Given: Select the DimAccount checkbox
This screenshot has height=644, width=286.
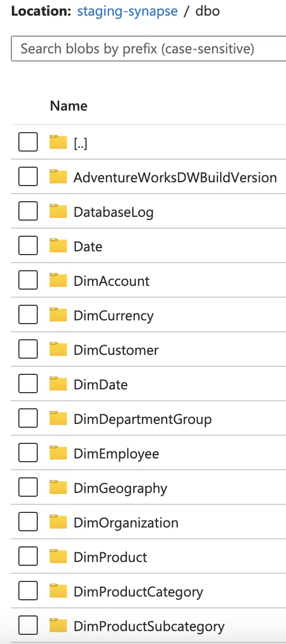Looking at the screenshot, I should pyautogui.click(x=28, y=280).
